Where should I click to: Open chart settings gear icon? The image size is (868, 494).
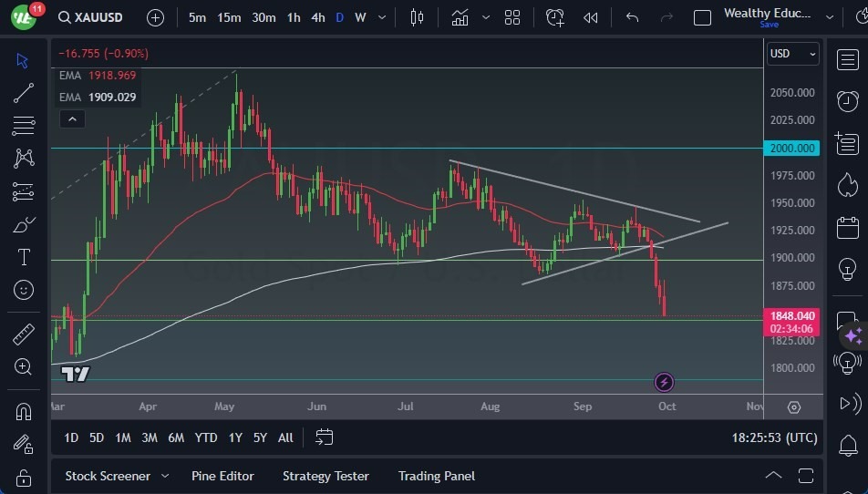(x=794, y=407)
